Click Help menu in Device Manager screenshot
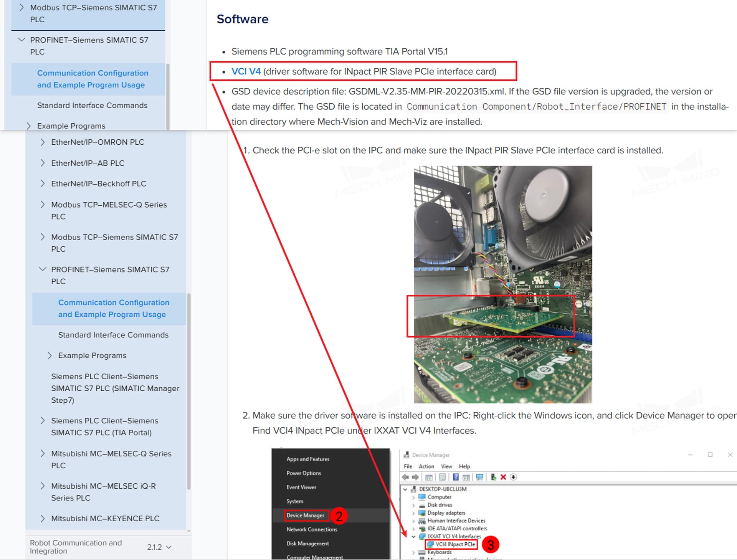Screen dimensions: 737x560 tap(464, 466)
